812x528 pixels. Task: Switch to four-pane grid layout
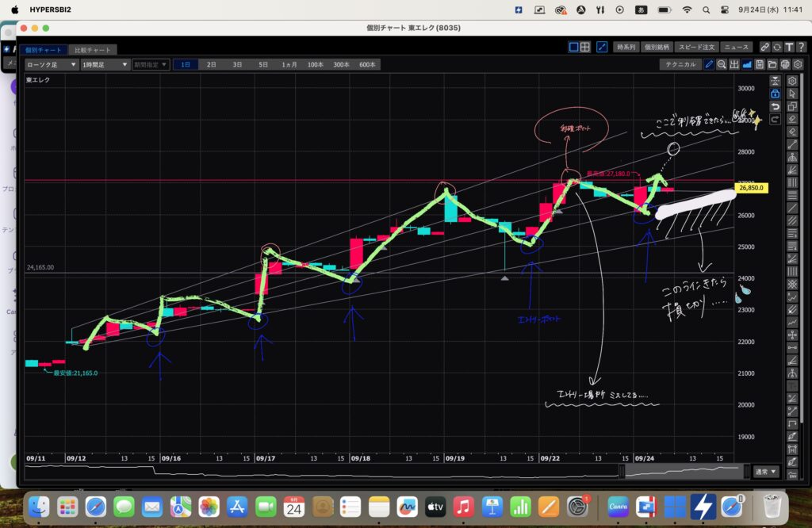[584, 47]
